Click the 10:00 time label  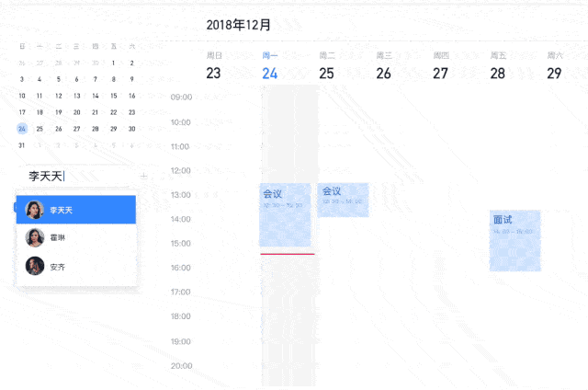coord(181,122)
